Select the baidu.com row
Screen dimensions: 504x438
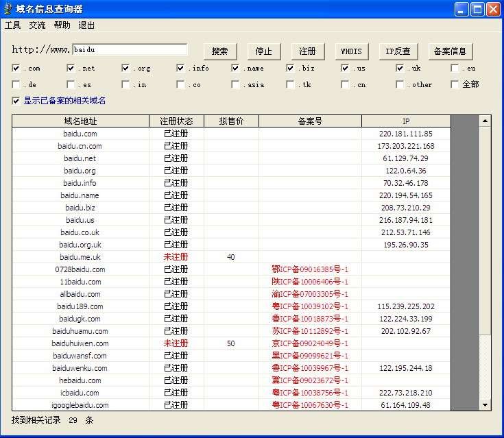coord(231,134)
